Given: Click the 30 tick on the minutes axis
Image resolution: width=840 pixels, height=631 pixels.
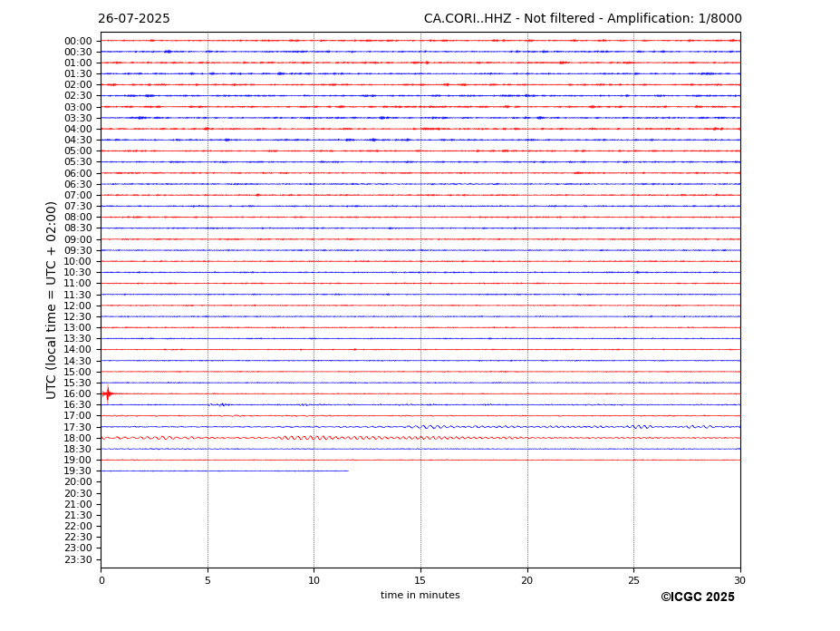Looking at the screenshot, I should (739, 580).
